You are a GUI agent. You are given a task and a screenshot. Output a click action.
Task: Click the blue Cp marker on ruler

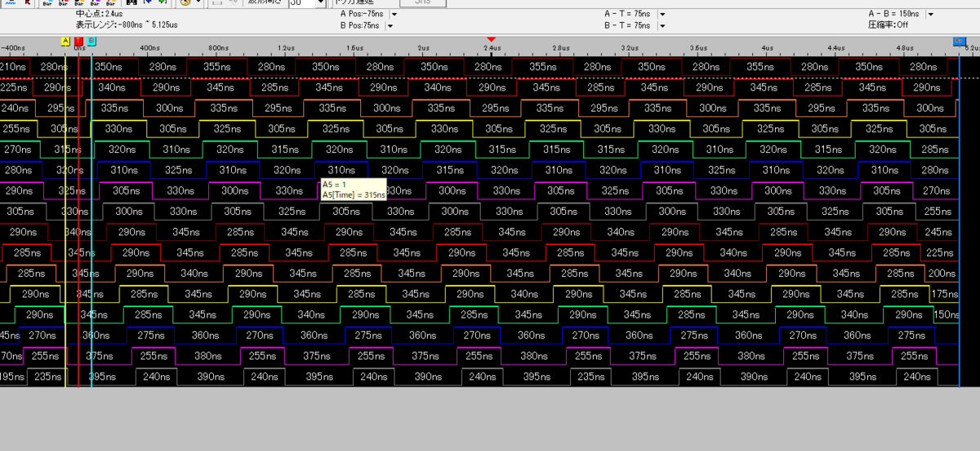pyautogui.click(x=959, y=41)
